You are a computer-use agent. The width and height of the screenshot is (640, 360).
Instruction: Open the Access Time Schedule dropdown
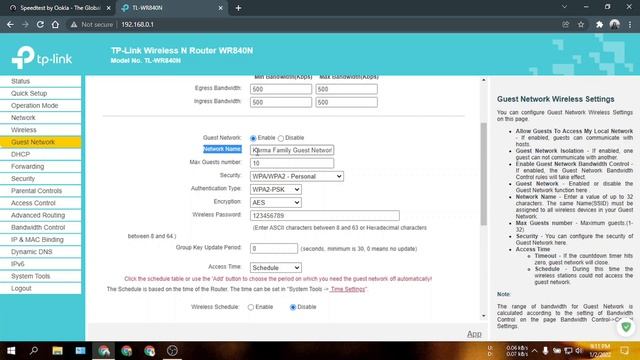point(276,268)
